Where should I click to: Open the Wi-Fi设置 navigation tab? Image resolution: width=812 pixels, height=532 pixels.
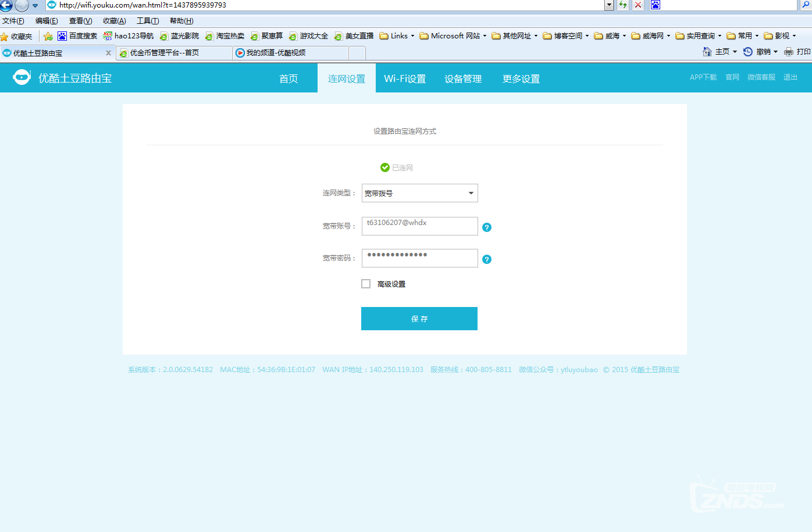(x=405, y=78)
